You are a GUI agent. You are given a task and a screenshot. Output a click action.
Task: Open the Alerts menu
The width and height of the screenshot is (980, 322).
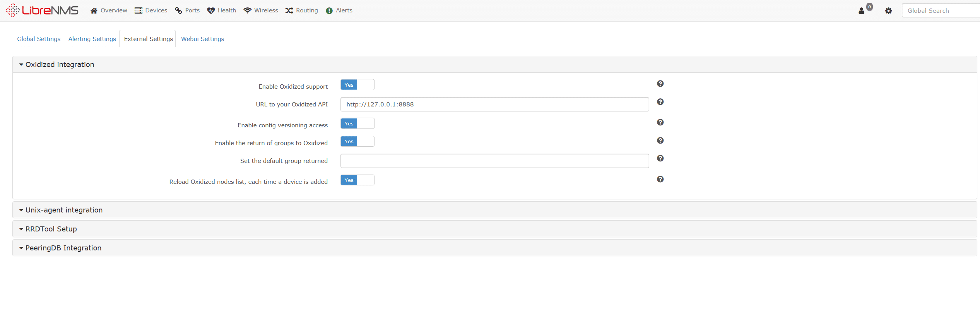pyautogui.click(x=339, y=10)
